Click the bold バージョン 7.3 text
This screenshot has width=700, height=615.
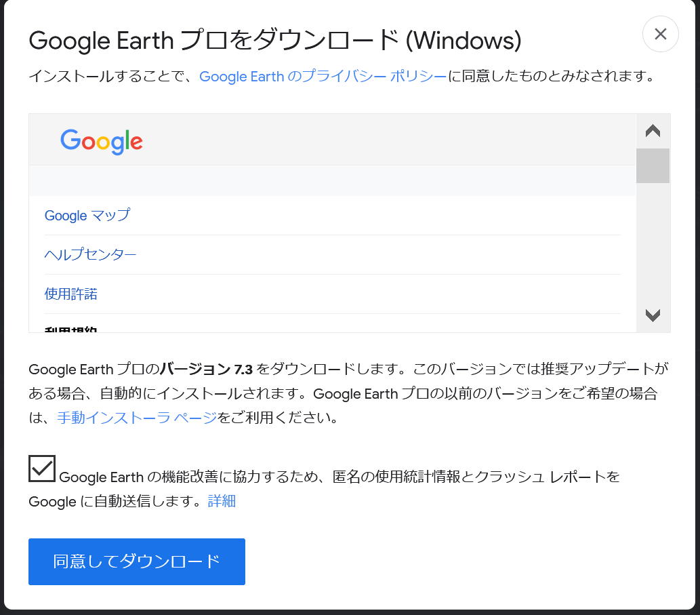[x=206, y=370]
